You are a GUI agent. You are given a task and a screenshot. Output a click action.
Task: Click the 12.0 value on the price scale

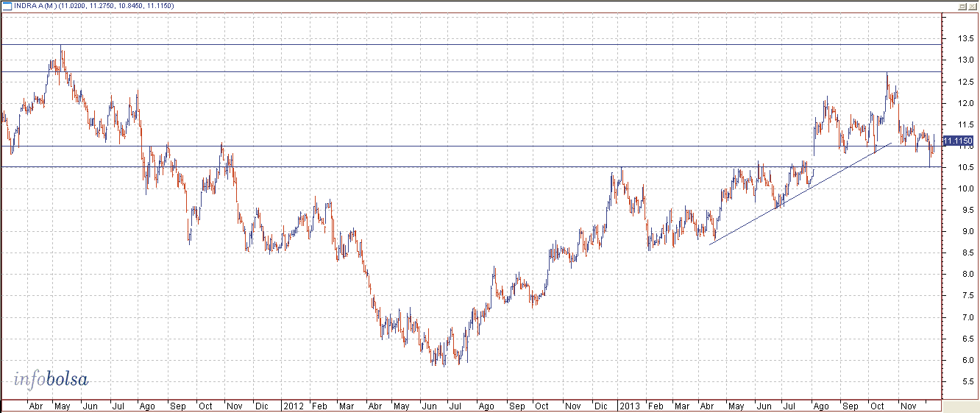pos(959,103)
